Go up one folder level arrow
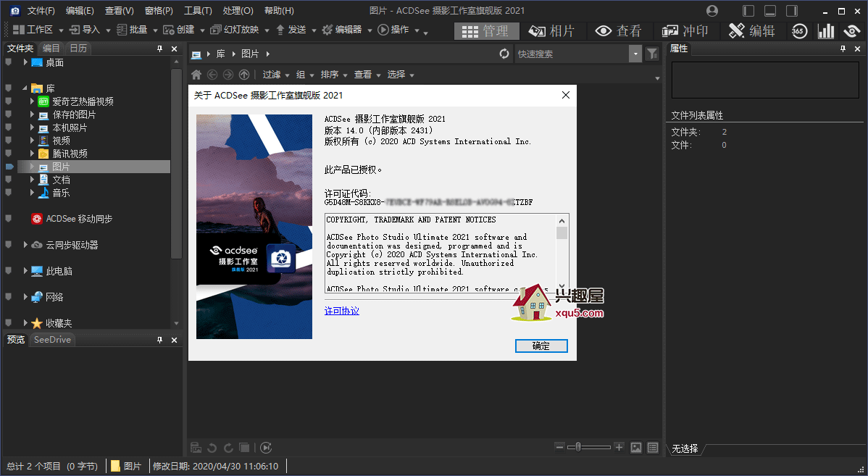This screenshot has height=476, width=868. tap(244, 74)
